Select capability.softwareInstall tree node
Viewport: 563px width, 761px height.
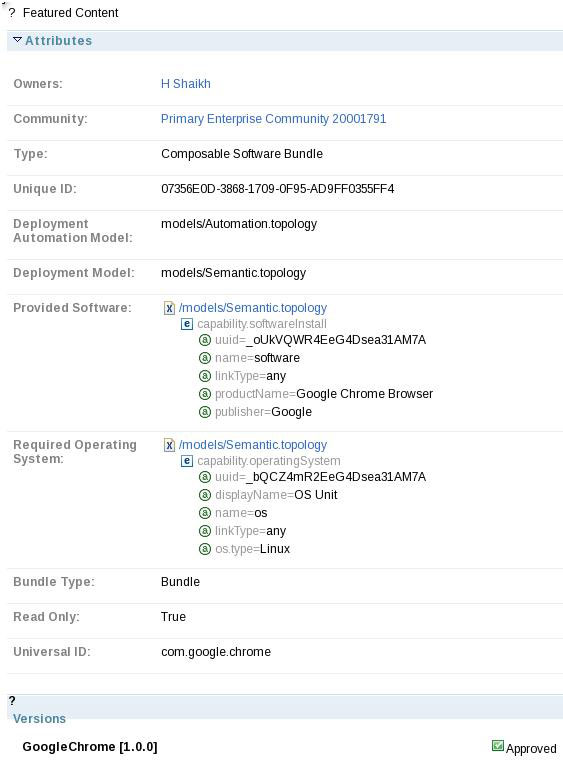[262, 324]
